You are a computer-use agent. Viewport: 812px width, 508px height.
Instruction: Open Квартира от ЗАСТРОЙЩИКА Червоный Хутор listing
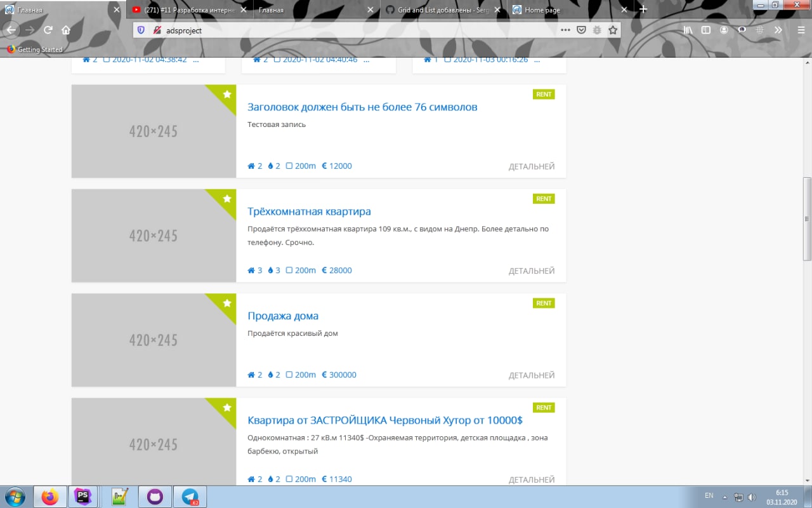385,420
